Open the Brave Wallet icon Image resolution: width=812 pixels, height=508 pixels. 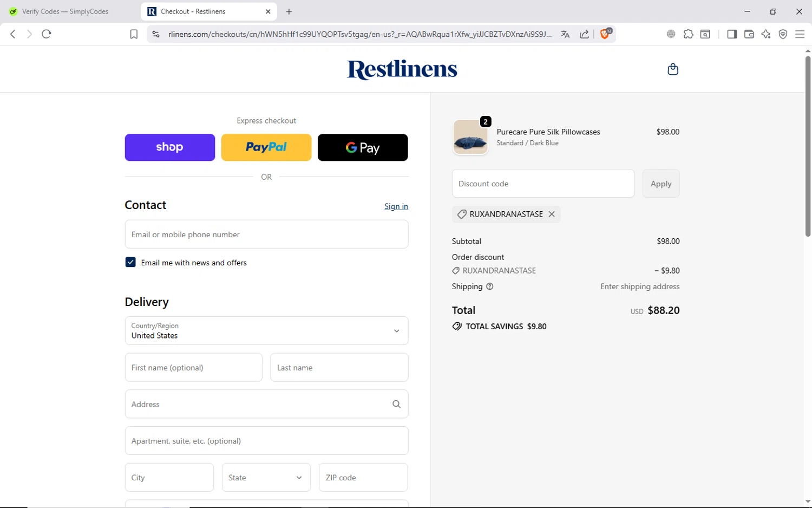(x=749, y=34)
